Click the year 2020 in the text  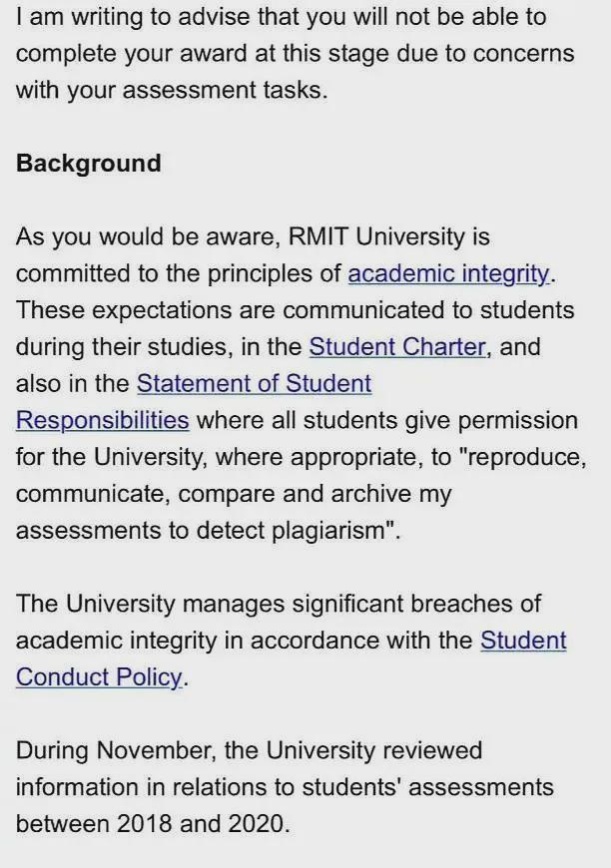pyautogui.click(x=256, y=824)
